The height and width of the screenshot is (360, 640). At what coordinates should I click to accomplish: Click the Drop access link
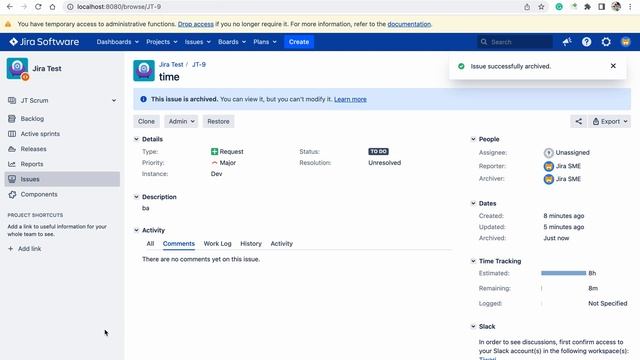(x=196, y=24)
